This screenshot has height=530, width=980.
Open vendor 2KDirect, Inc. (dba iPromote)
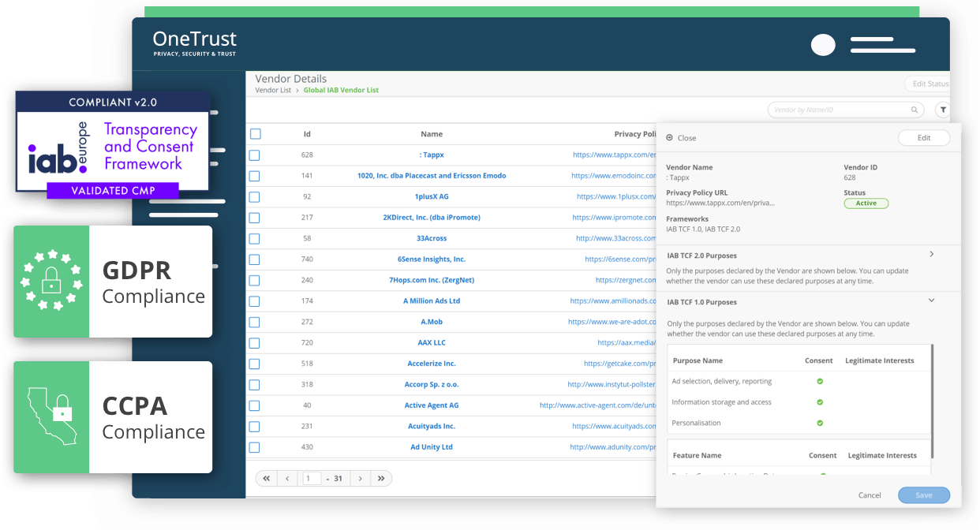(x=432, y=218)
